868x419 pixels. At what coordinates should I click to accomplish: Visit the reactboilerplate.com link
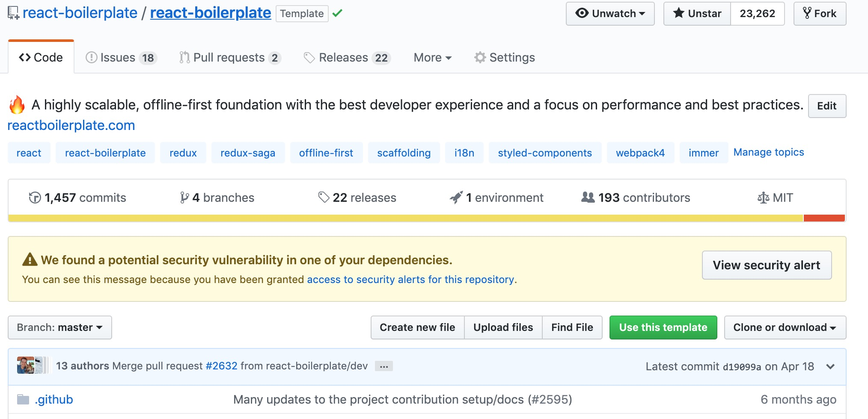[x=71, y=125]
